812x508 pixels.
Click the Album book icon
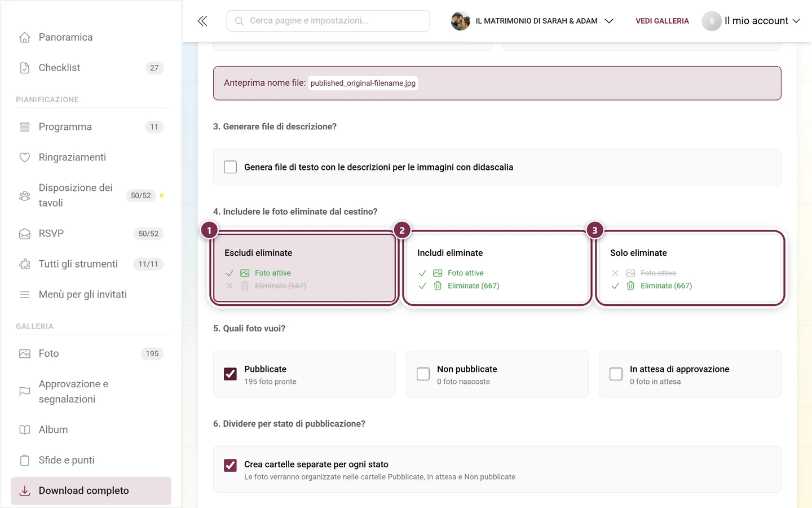(25, 430)
